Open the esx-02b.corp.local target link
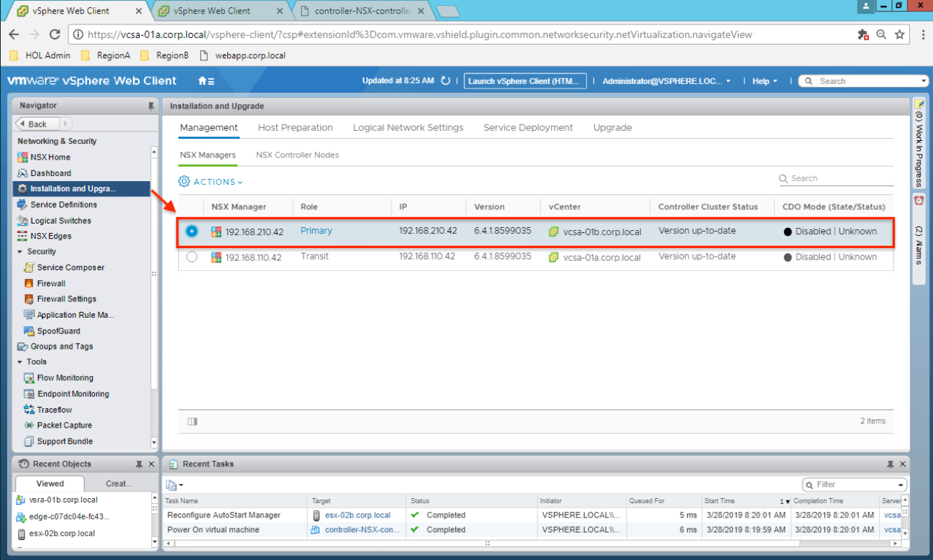 pos(358,515)
